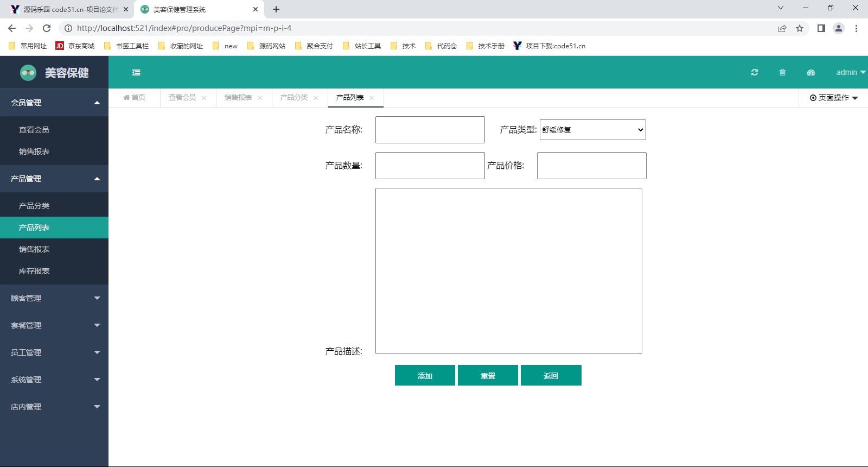Viewport: 868px width, 467px height.
Task: Open 销售报表 under 会员管理
Action: (x=54, y=152)
